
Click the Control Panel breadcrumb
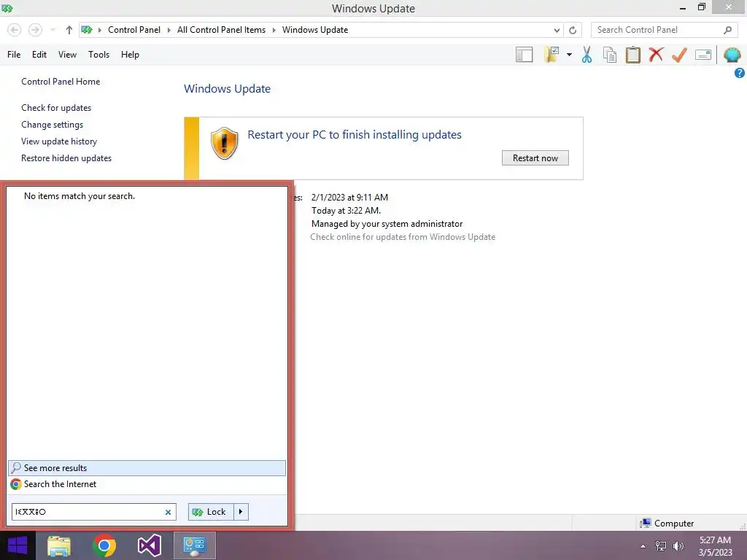tap(134, 30)
